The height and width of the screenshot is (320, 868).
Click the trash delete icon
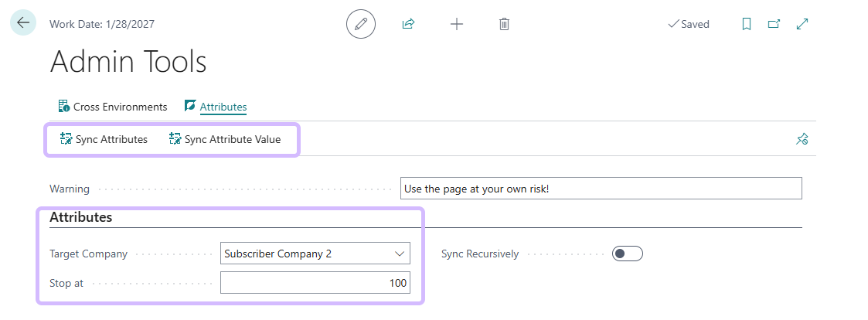click(504, 24)
